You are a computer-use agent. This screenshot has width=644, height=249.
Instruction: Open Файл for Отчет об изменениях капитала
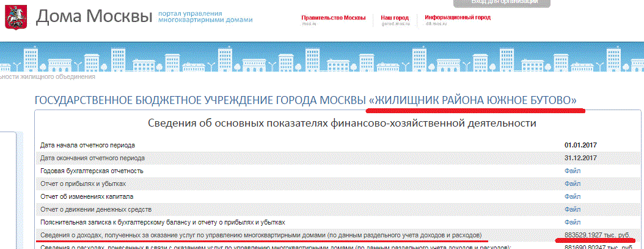(573, 197)
